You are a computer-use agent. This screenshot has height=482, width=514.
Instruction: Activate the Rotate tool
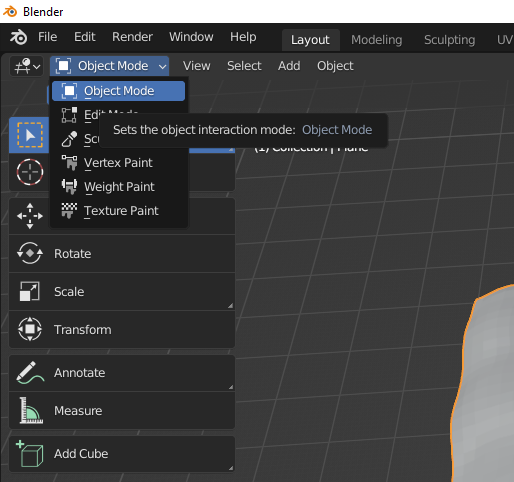122,254
